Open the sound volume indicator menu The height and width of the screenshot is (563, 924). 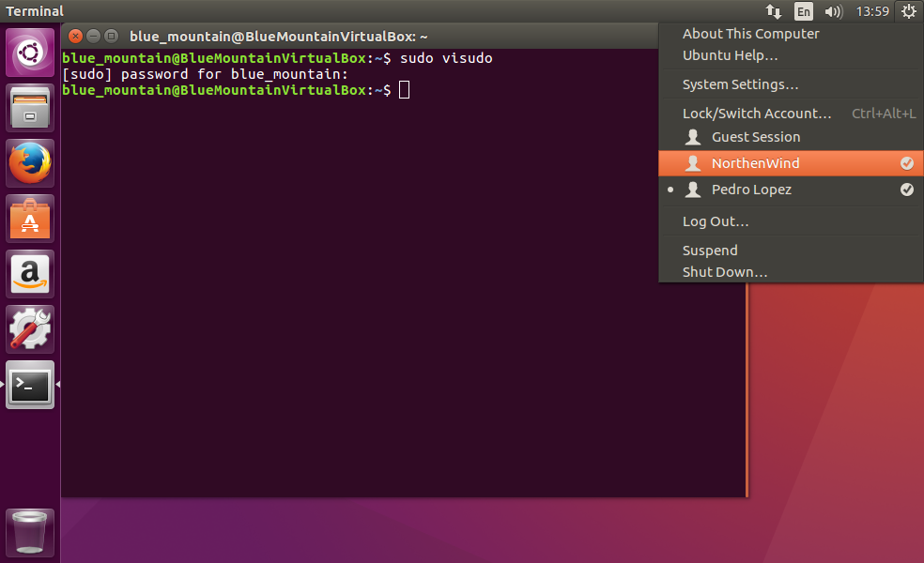pyautogui.click(x=833, y=11)
